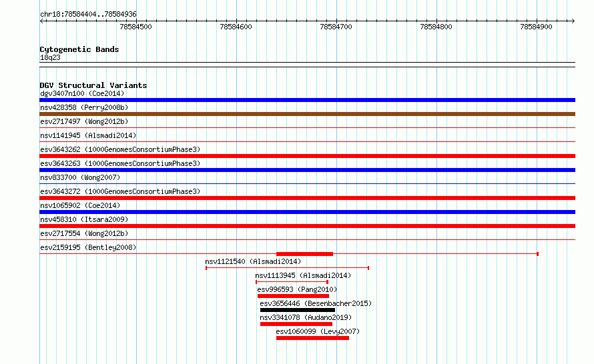The image size is (594, 364).
Task: Open esv3643262 (1000GenomesConsortiumPhase3) label
Action: point(120,149)
